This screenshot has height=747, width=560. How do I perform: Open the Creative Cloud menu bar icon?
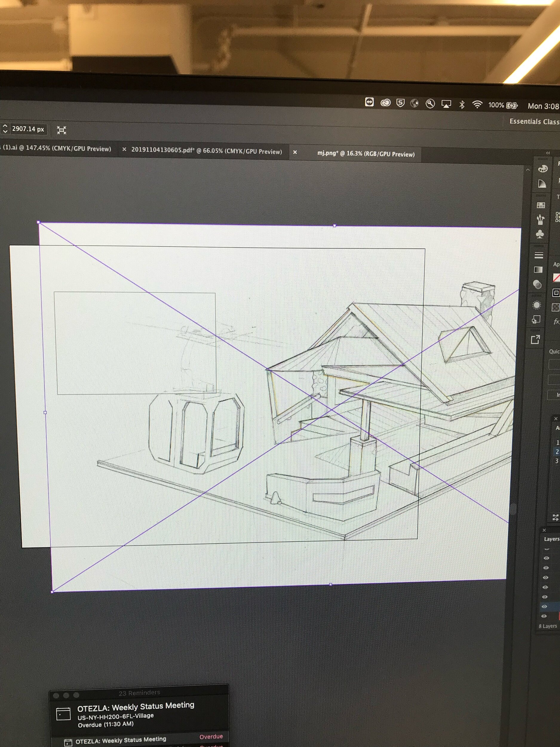[x=386, y=103]
